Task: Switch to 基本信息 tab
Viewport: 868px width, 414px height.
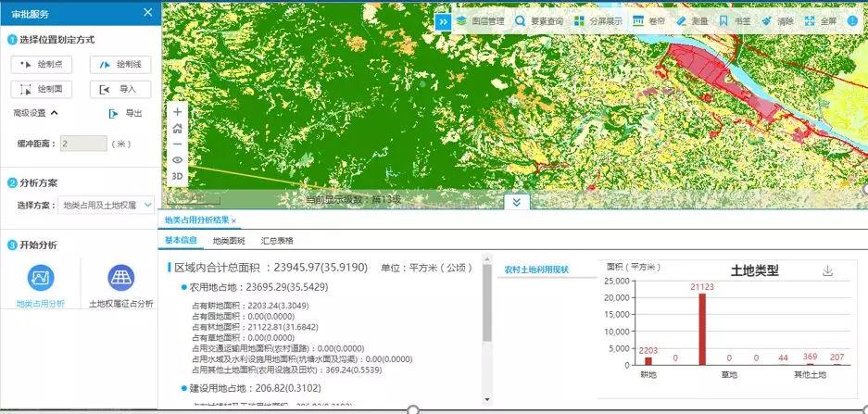Action: pos(181,240)
